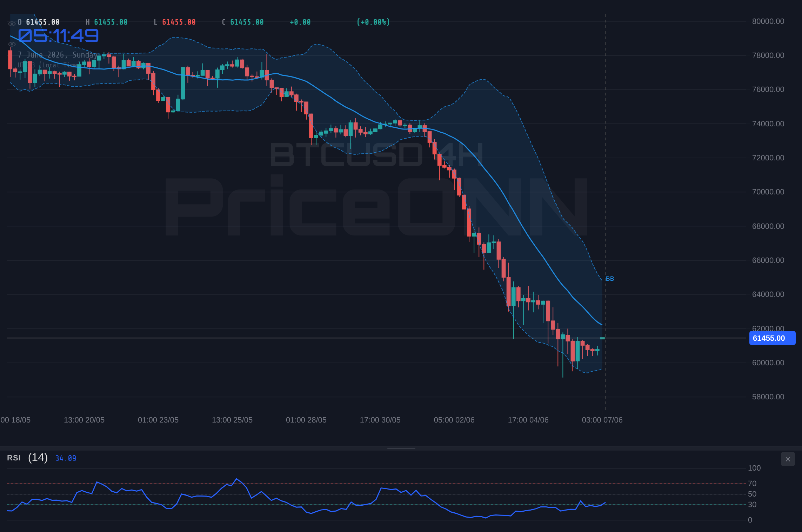Click the blue 61455.00 current price tag
802x532 pixels.
tap(772, 338)
